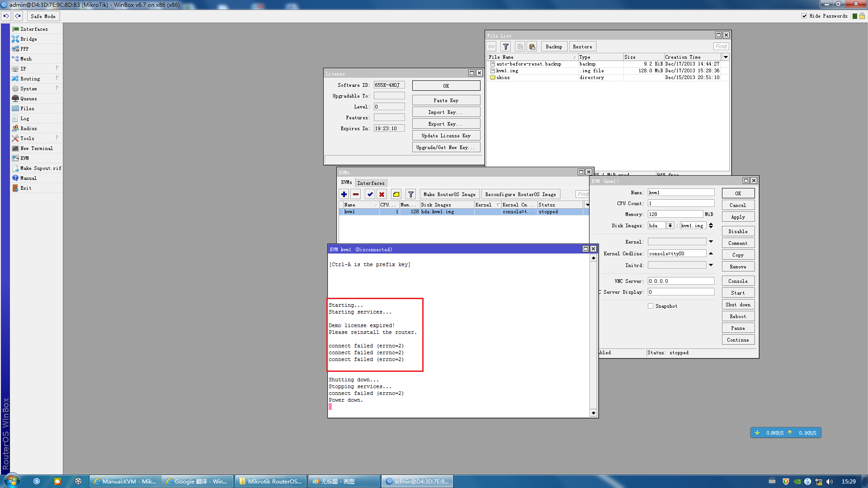The image size is (868, 488).
Task: Open the hda disk image dropdown
Action: coord(670,225)
